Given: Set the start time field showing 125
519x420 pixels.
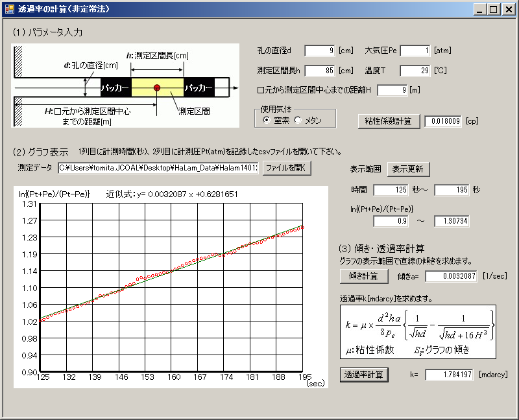Looking at the screenshot, I should pyautogui.click(x=391, y=190).
